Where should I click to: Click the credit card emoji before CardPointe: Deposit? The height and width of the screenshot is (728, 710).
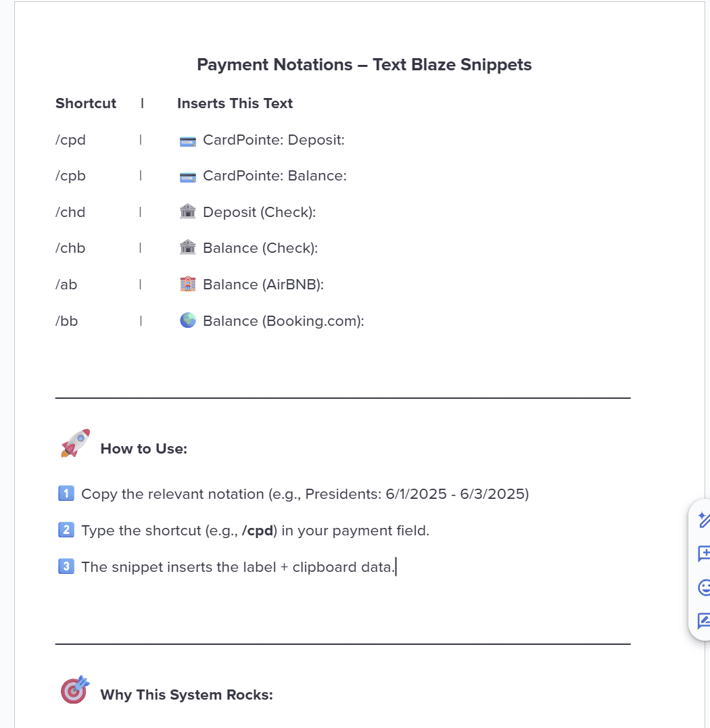click(187, 141)
